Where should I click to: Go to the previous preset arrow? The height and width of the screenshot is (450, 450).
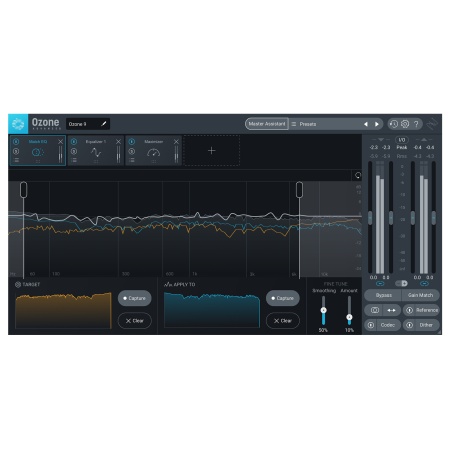366,124
